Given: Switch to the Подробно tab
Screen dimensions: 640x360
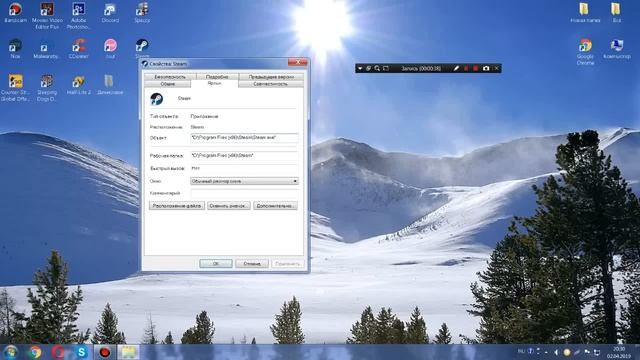Looking at the screenshot, I should point(217,77).
